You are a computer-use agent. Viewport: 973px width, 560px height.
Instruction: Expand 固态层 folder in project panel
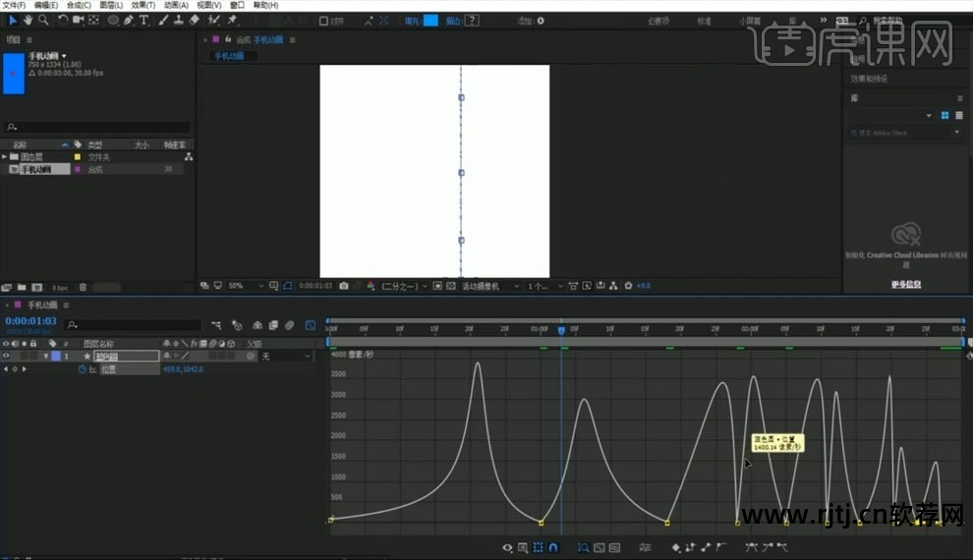[x=4, y=157]
